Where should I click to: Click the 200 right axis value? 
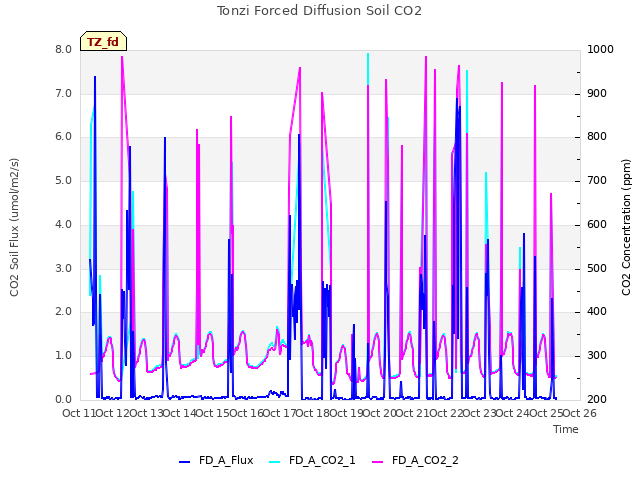[597, 400]
